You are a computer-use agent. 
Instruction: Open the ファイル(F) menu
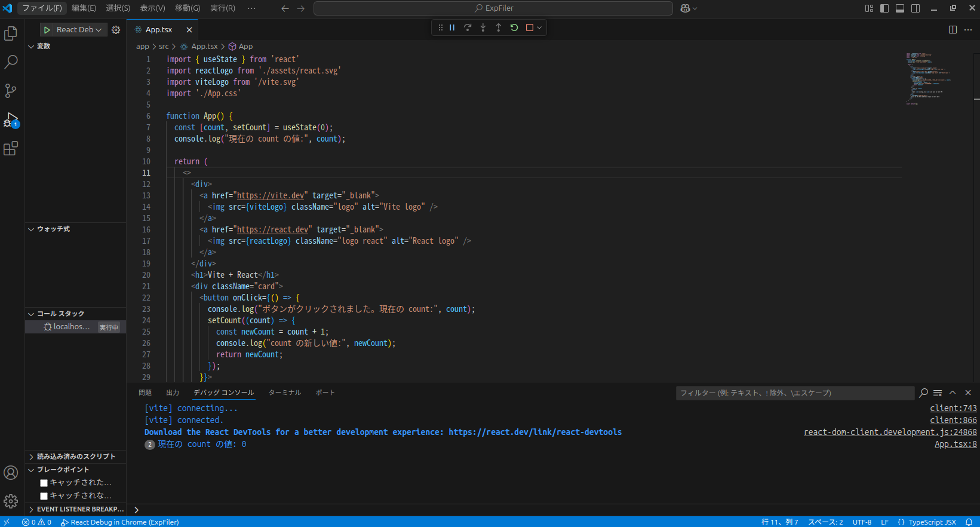pos(42,8)
